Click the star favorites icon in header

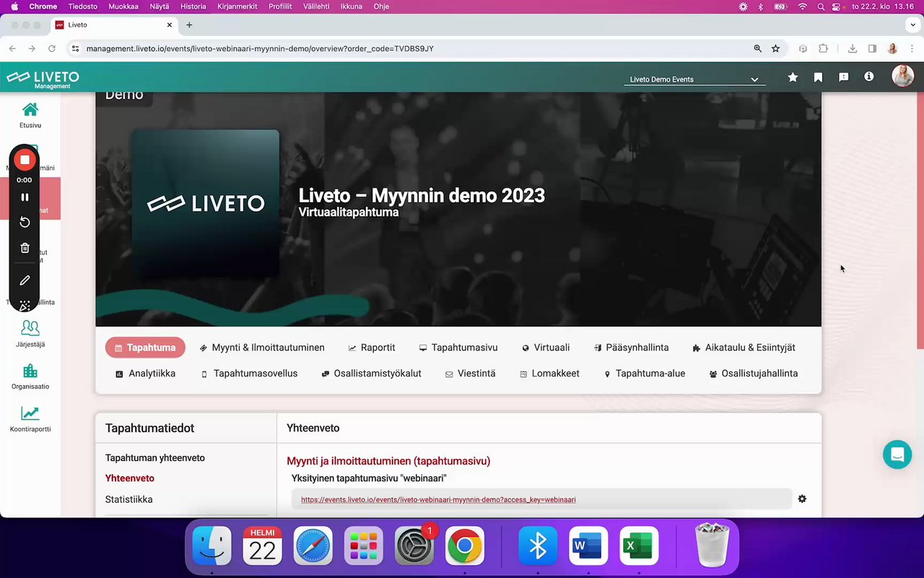793,77
